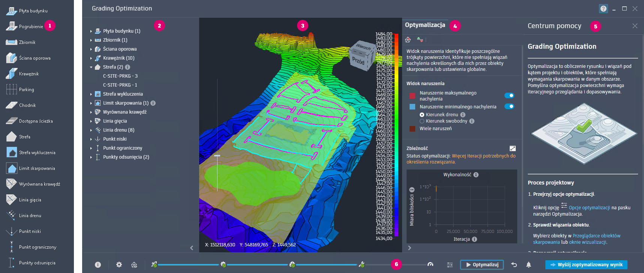The image size is (644, 273).
Task: Select the Limit skarpowania tool in the left palette
Action: (31, 168)
